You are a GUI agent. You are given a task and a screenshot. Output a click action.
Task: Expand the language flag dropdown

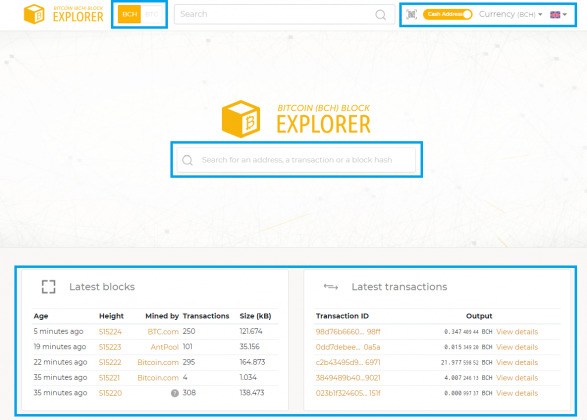[558, 14]
